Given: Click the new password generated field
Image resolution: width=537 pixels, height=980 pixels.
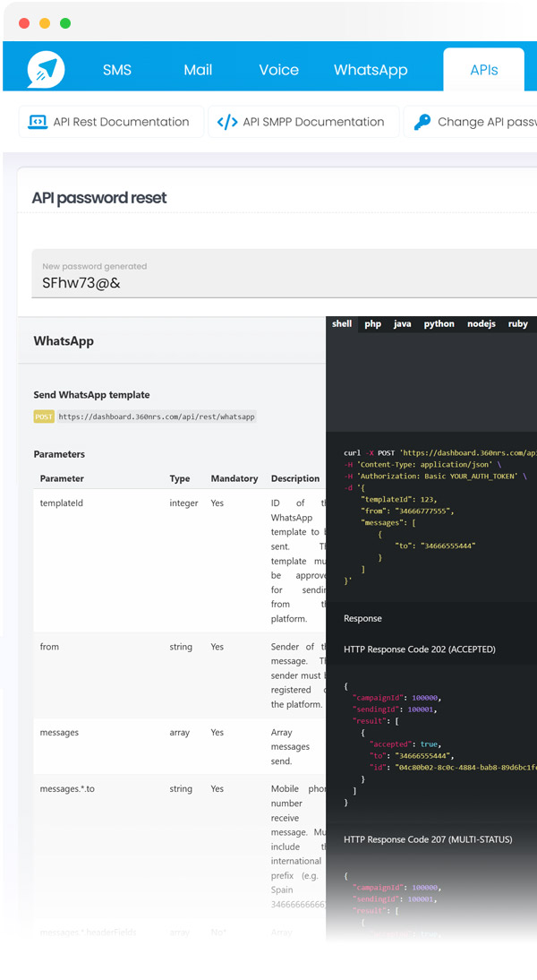Looking at the screenshot, I should pyautogui.click(x=284, y=274).
